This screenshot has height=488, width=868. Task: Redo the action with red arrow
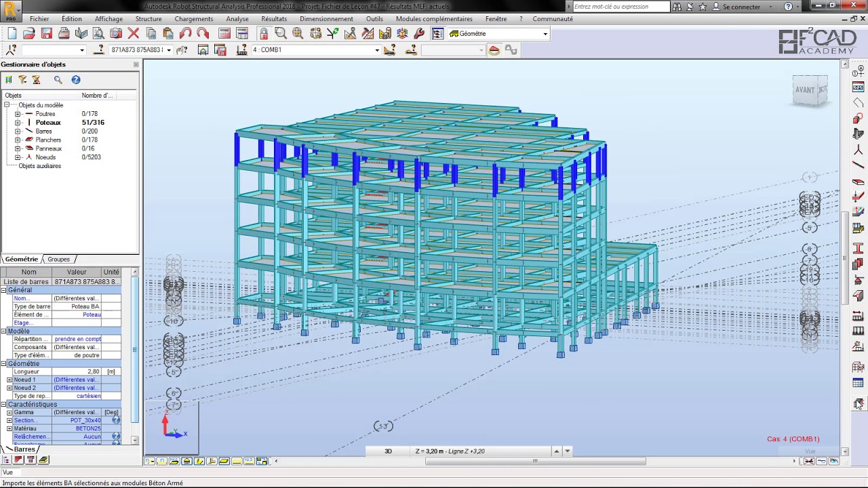[203, 33]
